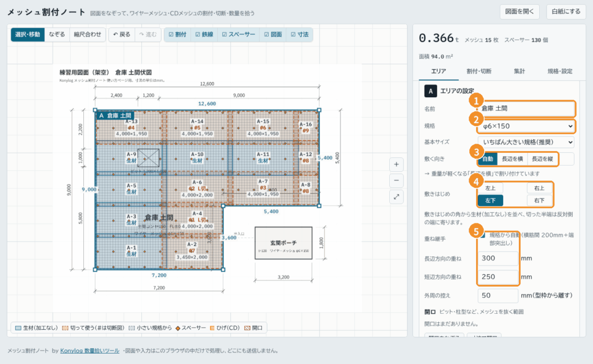Hide the スペーサー layer
The height and width of the screenshot is (364, 593).
(x=239, y=34)
